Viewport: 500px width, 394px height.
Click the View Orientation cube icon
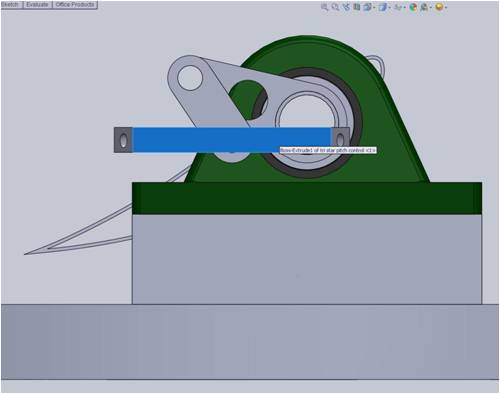click(x=367, y=7)
